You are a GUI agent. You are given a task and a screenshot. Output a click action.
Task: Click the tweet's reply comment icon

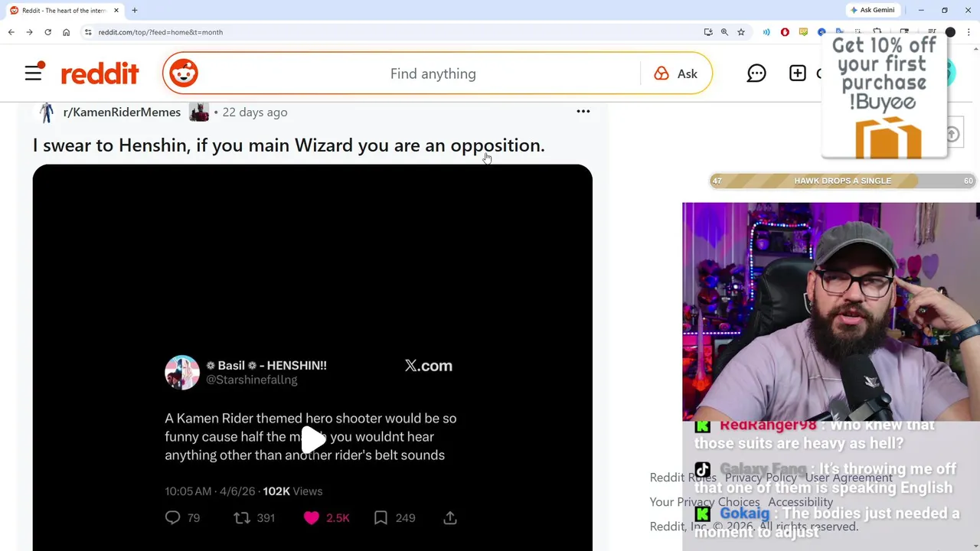click(x=173, y=518)
